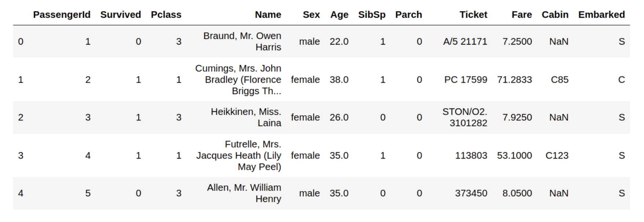
Task: Click the Name column header
Action: [268, 15]
